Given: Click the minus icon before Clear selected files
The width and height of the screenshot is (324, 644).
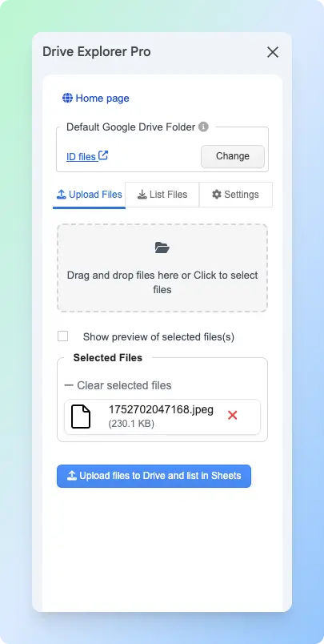Looking at the screenshot, I should click(70, 385).
